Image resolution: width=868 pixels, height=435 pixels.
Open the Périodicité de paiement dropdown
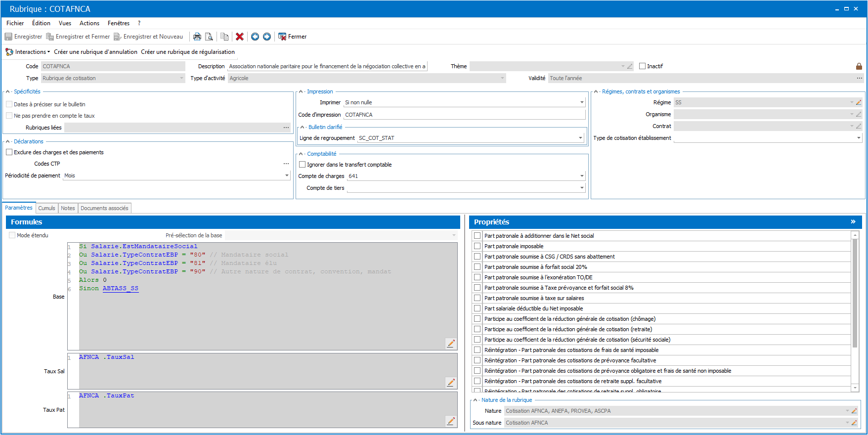[x=287, y=175]
